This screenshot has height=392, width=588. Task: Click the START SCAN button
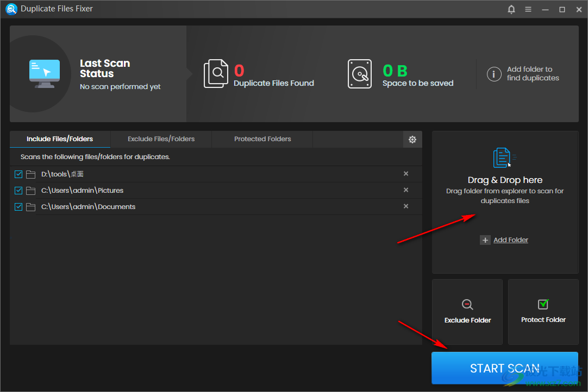(505, 368)
